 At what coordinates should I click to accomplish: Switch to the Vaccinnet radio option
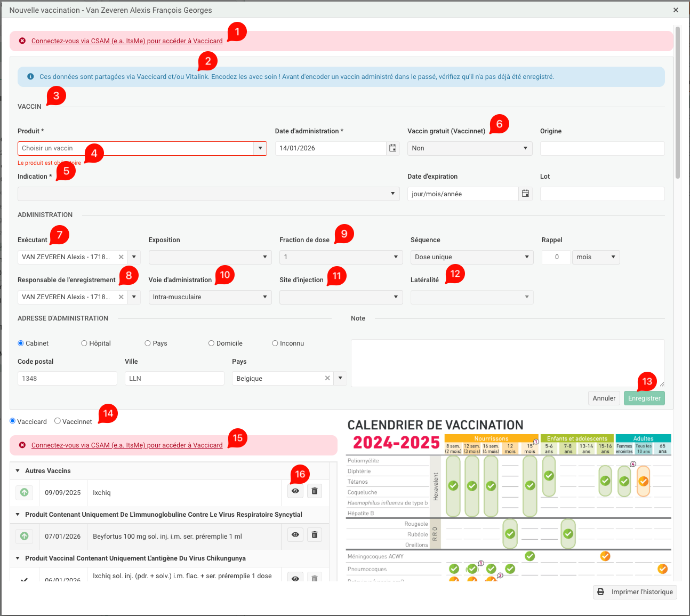tap(58, 421)
